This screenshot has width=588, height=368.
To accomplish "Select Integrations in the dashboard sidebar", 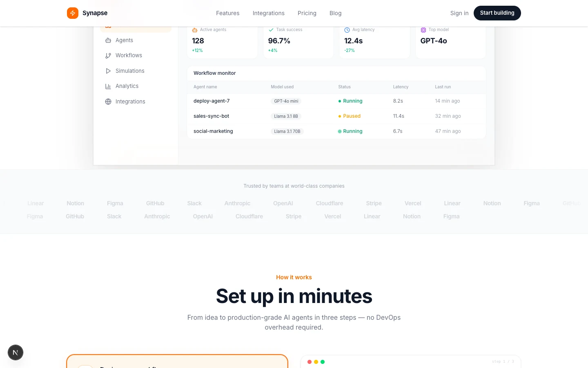I will [130, 101].
